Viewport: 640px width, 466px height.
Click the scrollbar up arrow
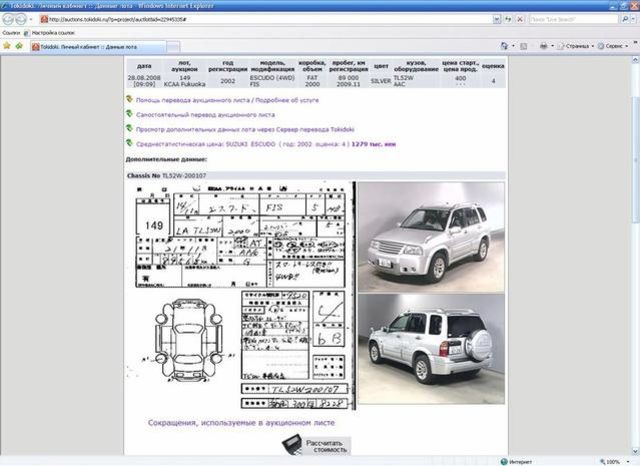coord(636,60)
